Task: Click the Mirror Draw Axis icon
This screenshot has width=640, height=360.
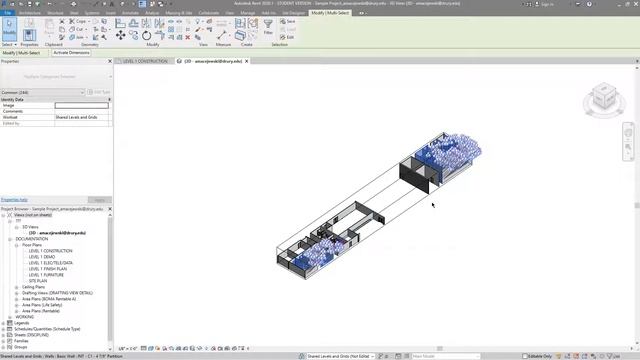Action: pos(159,23)
